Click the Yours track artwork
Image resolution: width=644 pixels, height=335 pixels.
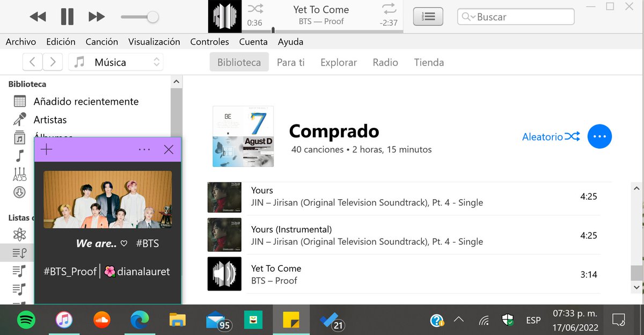coord(224,197)
